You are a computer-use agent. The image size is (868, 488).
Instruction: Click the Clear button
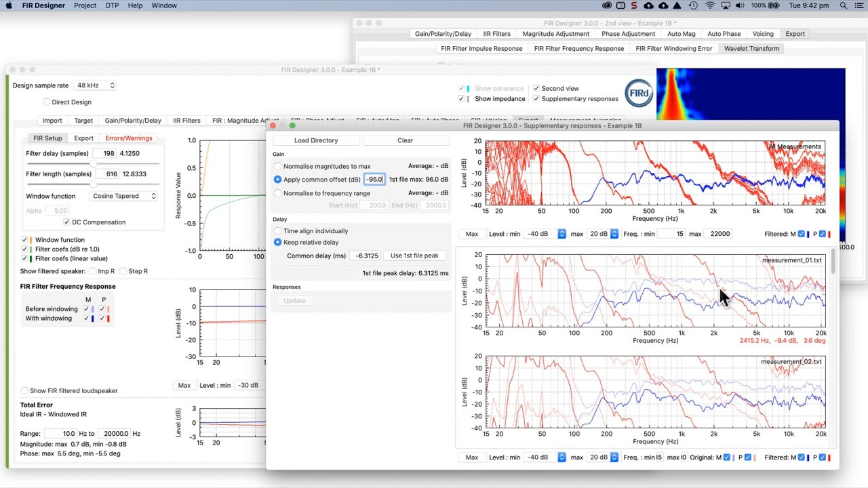tap(406, 140)
